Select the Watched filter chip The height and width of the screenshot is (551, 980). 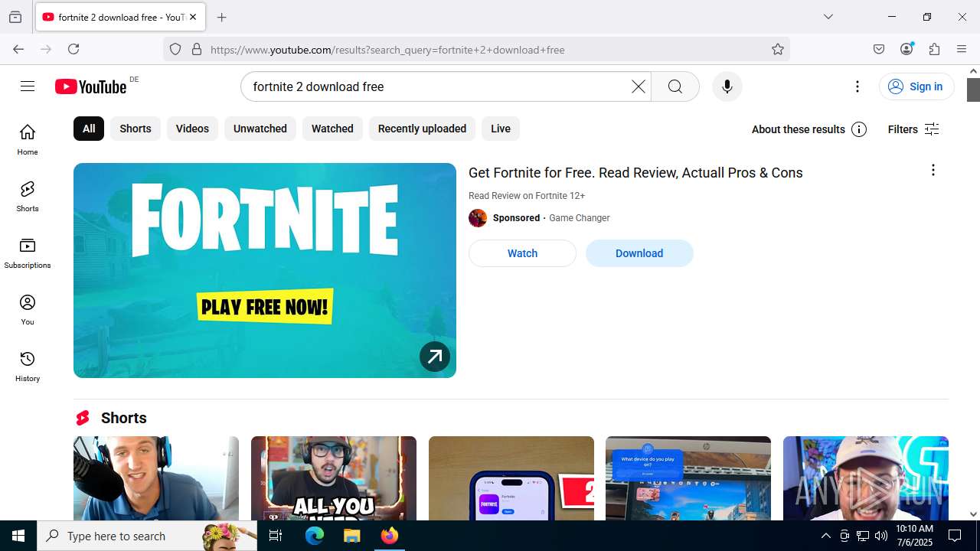point(332,129)
